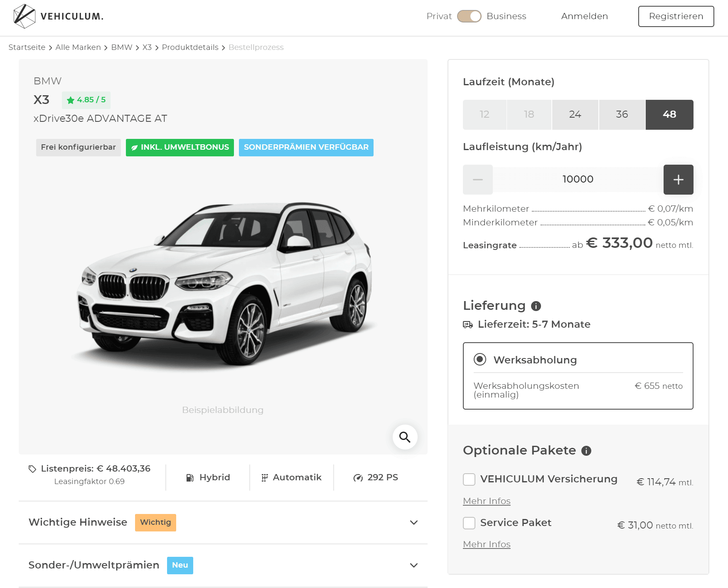Click the € 333,00 leasing rate
Viewport: 728px width, 588px height.
pos(619,243)
